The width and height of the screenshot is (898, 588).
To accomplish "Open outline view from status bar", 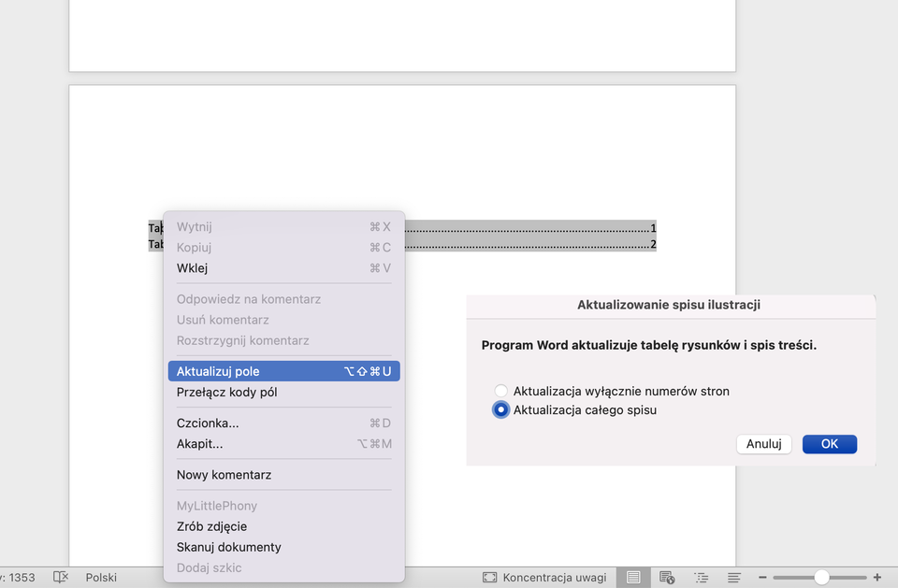I will coord(701,578).
